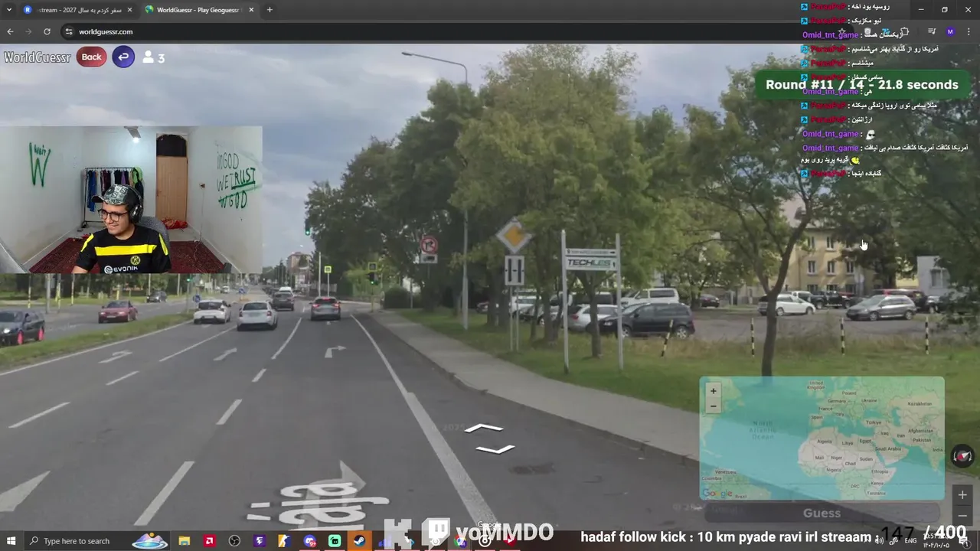Switch to the 'stream - 2027' browser tab

coord(77,10)
